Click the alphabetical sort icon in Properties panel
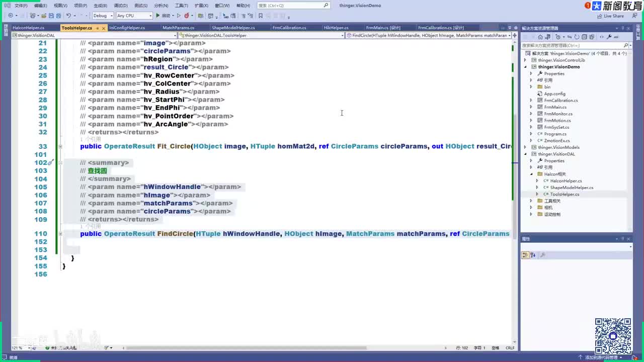 pyautogui.click(x=533, y=255)
